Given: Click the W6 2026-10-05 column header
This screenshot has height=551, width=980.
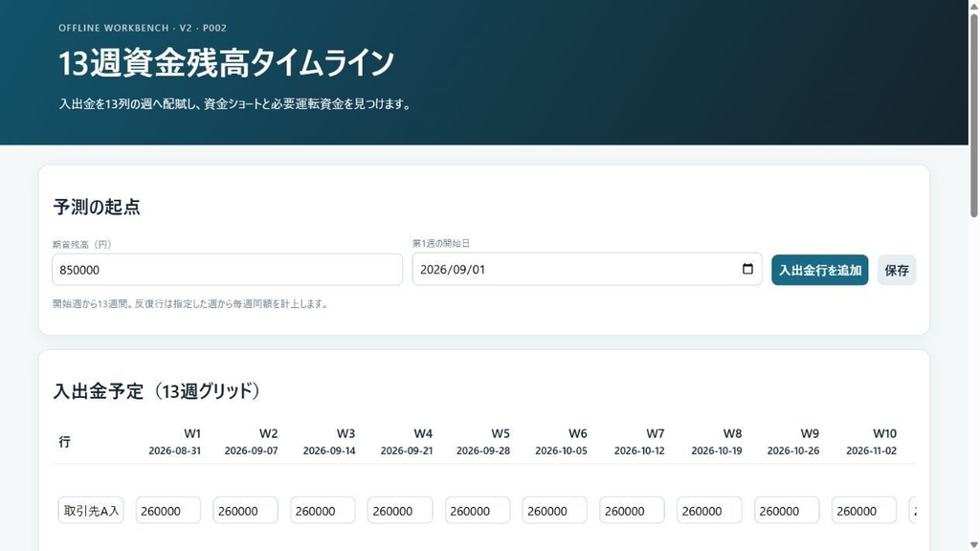Looking at the screenshot, I should click(x=561, y=442).
